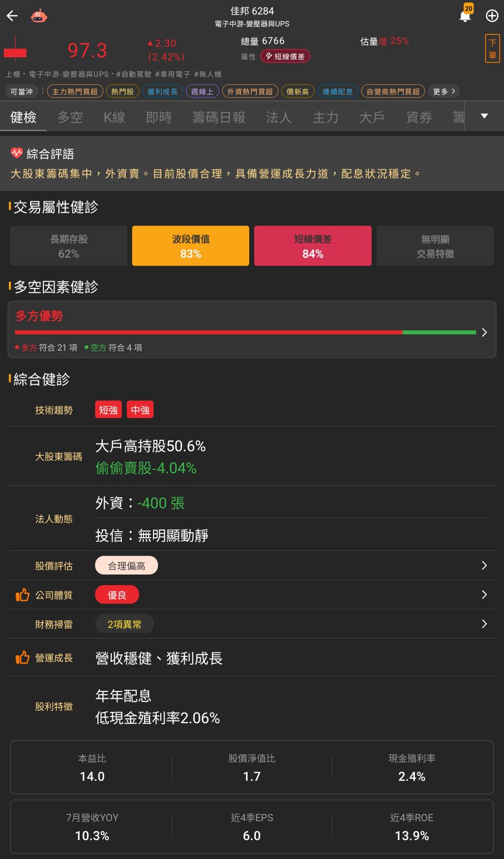
Task: Open the 2項異常 financial warning badge
Action: pos(125,624)
